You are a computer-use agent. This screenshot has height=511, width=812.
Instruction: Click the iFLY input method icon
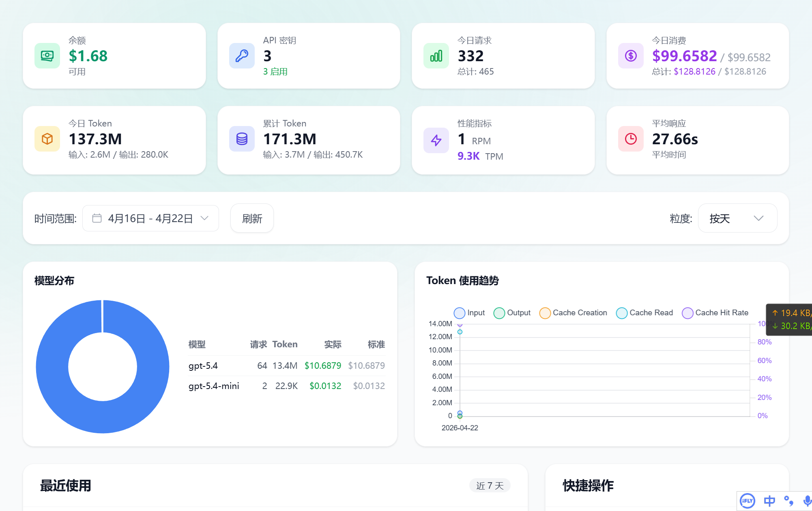tap(747, 501)
